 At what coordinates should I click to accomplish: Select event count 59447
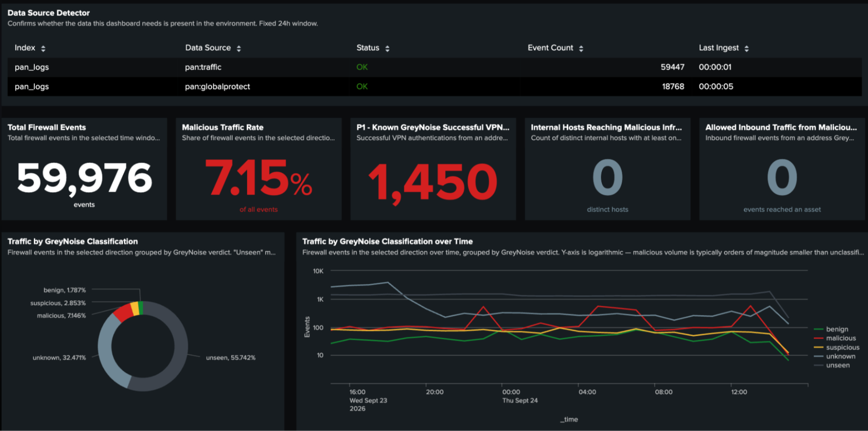click(x=672, y=67)
